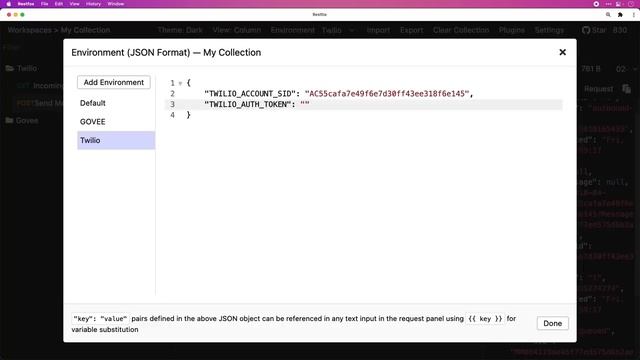Open the History menu

(x=93, y=4)
